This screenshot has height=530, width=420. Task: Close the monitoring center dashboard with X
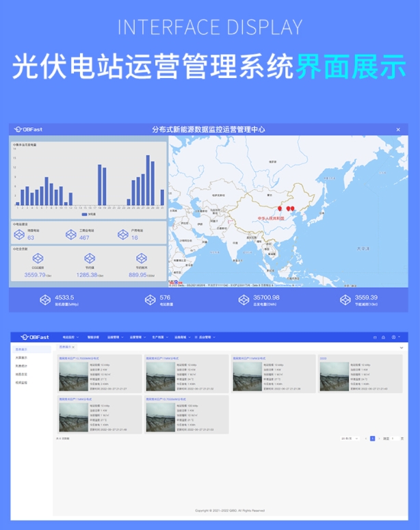coord(398,129)
